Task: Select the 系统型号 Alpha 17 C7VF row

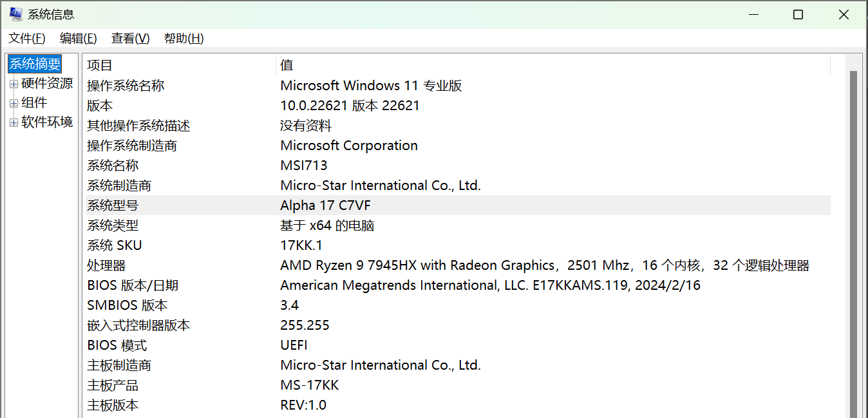Action: [x=457, y=205]
